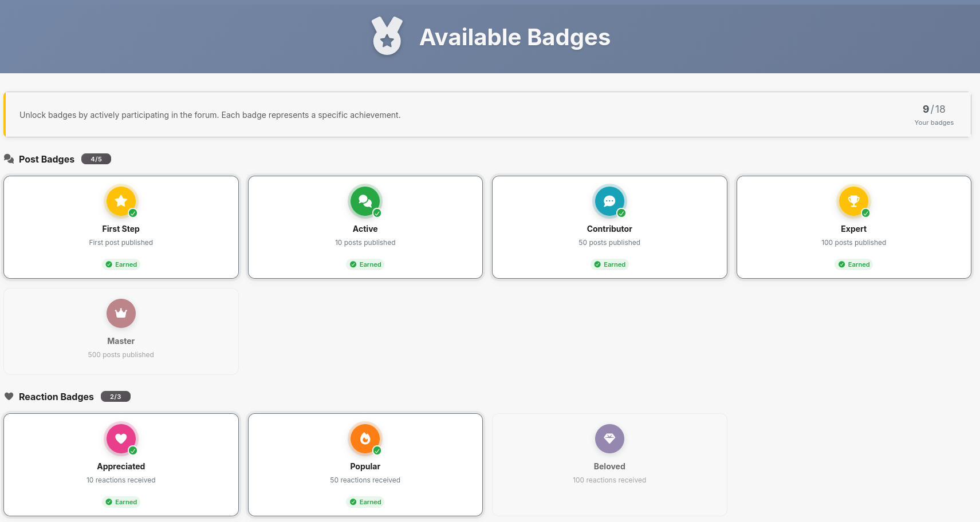Image resolution: width=980 pixels, height=522 pixels.
Task: Click the Available Badges page title
Action: pyautogui.click(x=514, y=37)
